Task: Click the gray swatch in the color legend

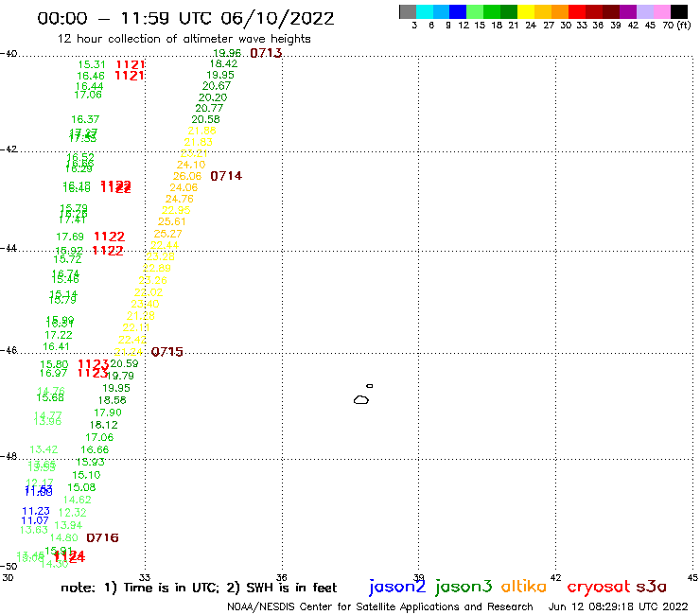Action: pyautogui.click(x=408, y=11)
